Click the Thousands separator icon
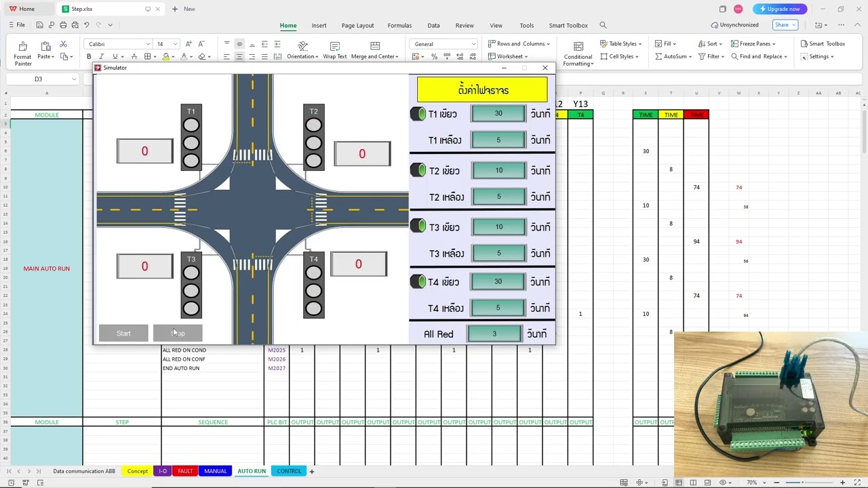The height and width of the screenshot is (488, 868). (x=446, y=56)
